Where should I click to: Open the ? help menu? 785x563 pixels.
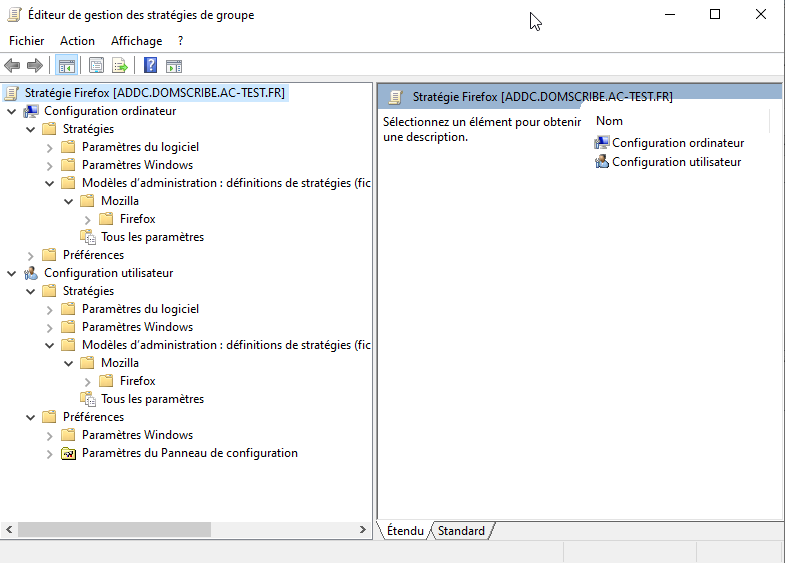point(180,41)
